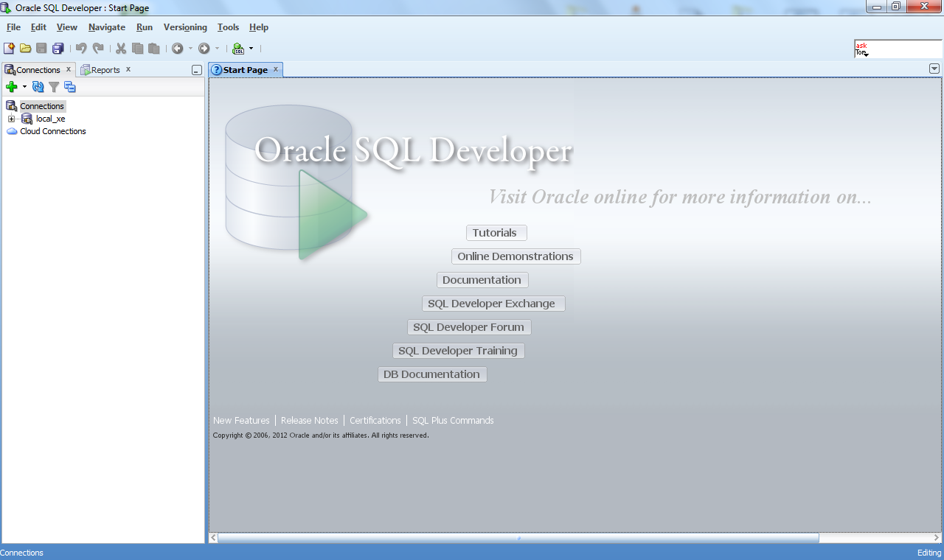Visit SQL Developer Exchange

click(x=493, y=304)
